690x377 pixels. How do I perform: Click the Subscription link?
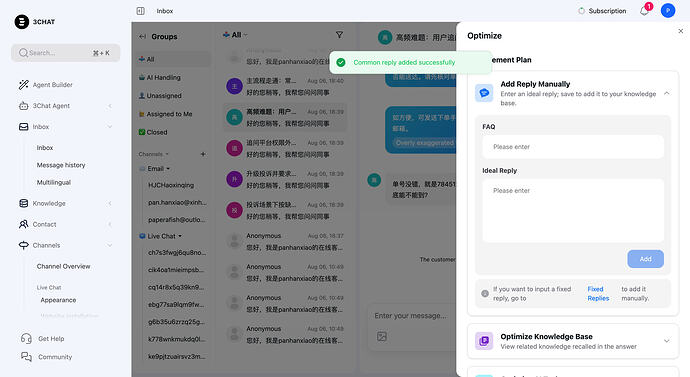coord(607,11)
